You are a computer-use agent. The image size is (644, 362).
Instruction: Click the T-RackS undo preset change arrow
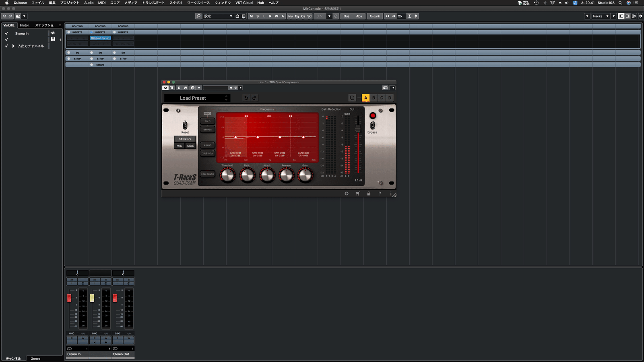tap(246, 98)
